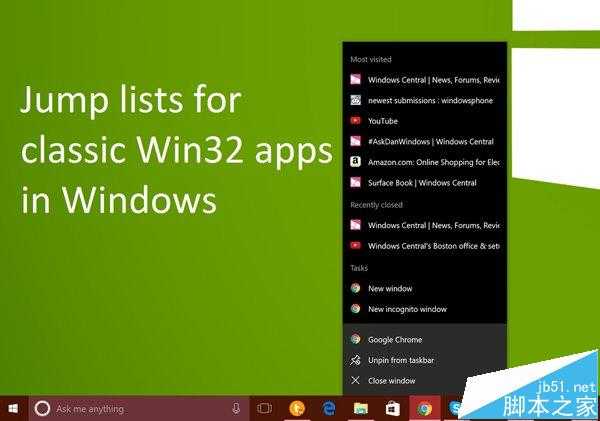This screenshot has height=421, width=600.
Task: Reopen Windows Central News under Recently closed
Action: coord(425,225)
